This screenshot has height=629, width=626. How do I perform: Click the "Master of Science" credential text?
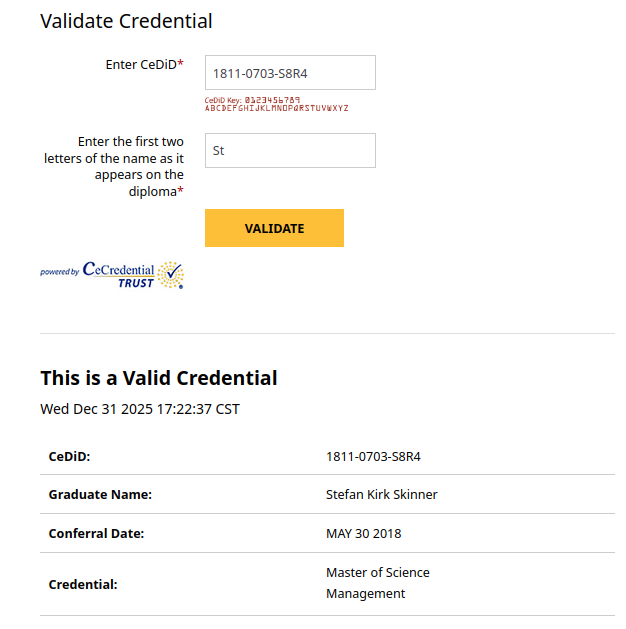point(377,572)
